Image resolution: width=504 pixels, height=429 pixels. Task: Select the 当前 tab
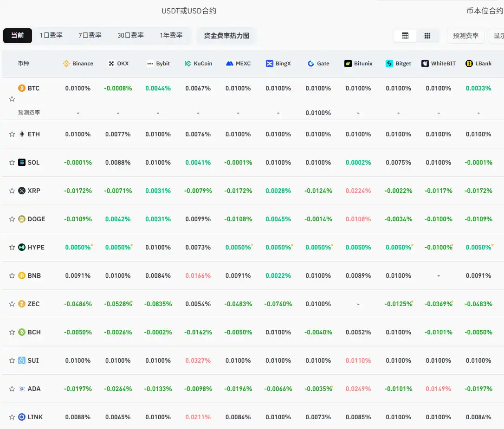pos(18,35)
